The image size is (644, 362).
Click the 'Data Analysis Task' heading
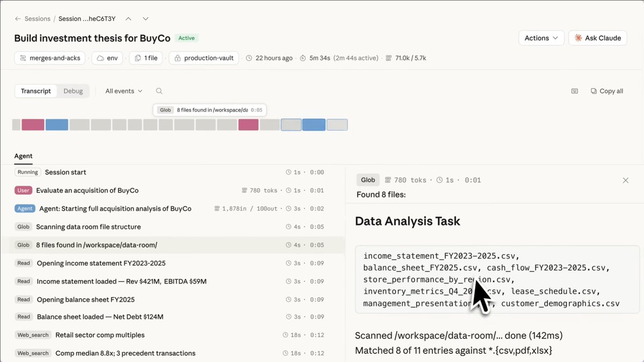[x=408, y=221]
